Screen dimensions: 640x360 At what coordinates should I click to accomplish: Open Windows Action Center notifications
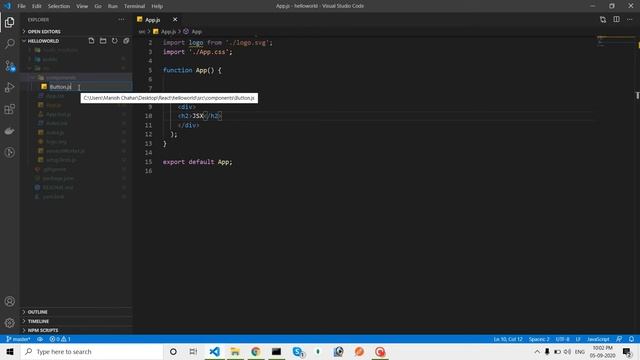tap(627, 351)
